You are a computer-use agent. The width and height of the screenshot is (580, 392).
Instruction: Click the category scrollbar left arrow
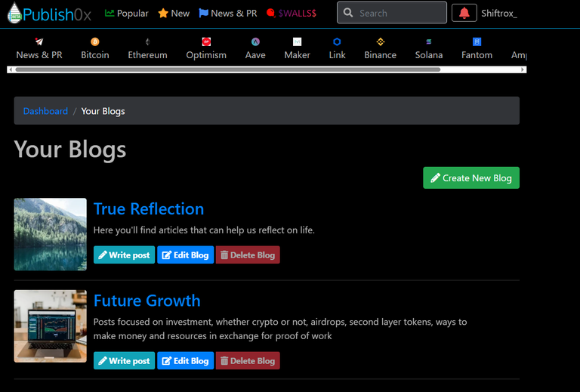[x=11, y=69]
